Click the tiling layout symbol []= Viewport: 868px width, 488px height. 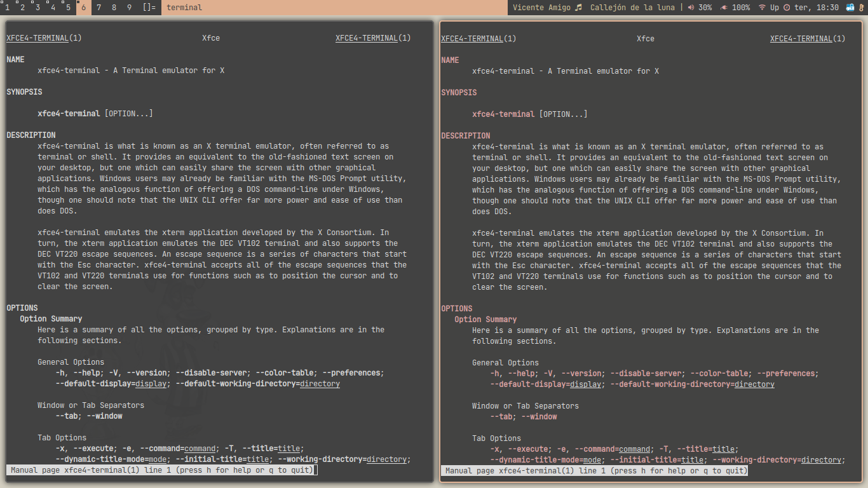pos(149,8)
